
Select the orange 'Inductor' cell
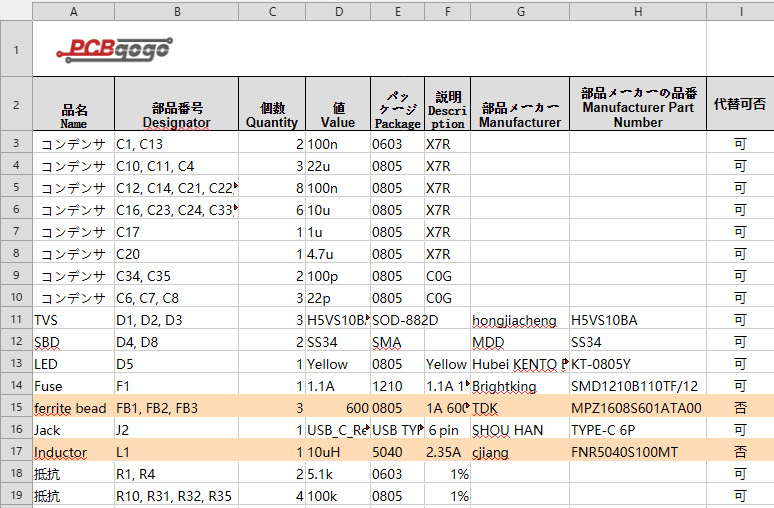pyautogui.click(x=74, y=451)
